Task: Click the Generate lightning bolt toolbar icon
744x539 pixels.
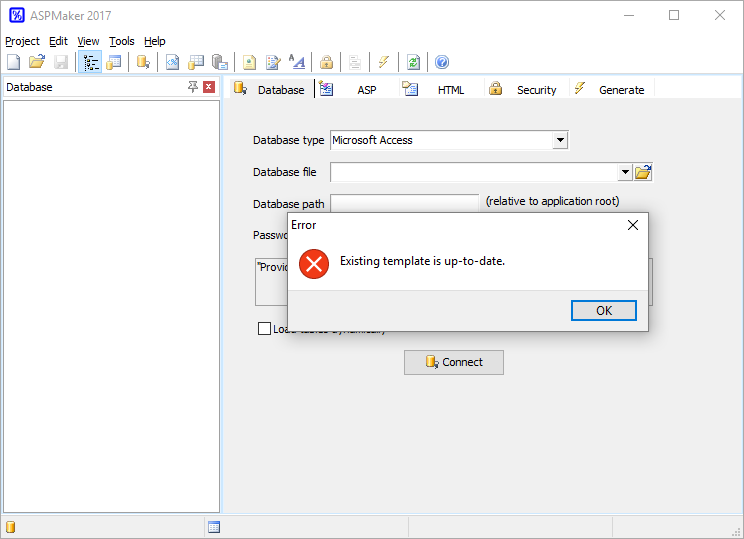Action: tap(384, 62)
